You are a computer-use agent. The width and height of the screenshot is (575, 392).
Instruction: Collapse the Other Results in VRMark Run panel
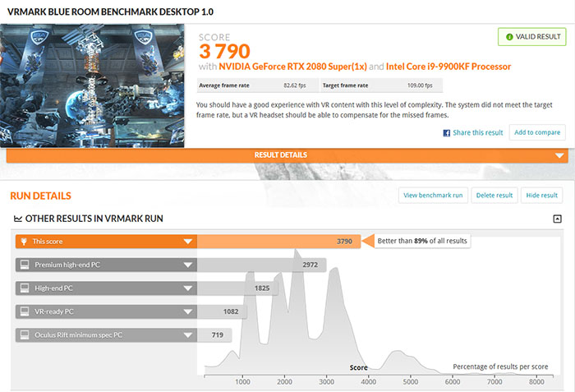coord(557,219)
